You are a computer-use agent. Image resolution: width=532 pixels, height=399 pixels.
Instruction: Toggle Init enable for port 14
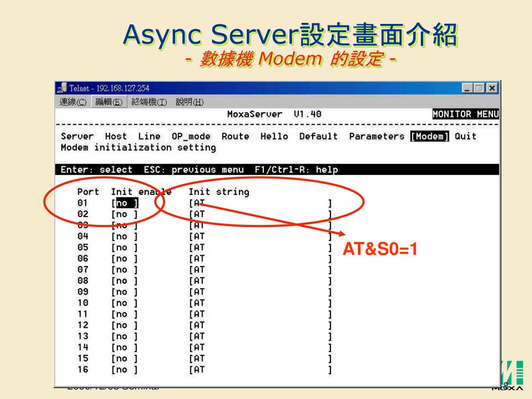pos(125,348)
